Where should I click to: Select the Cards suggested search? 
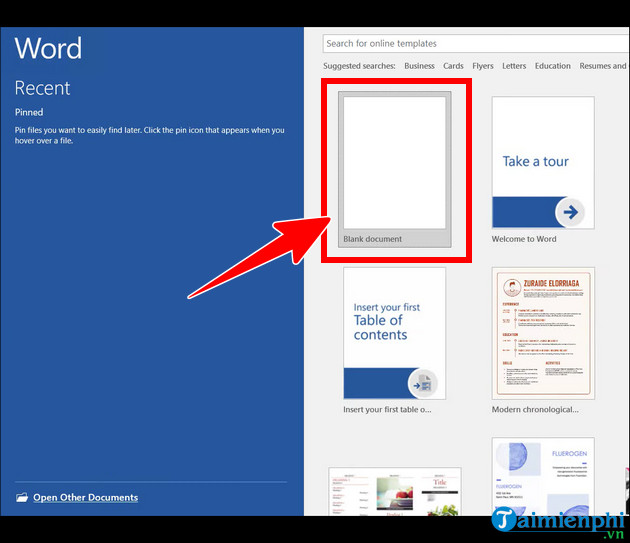click(x=453, y=66)
